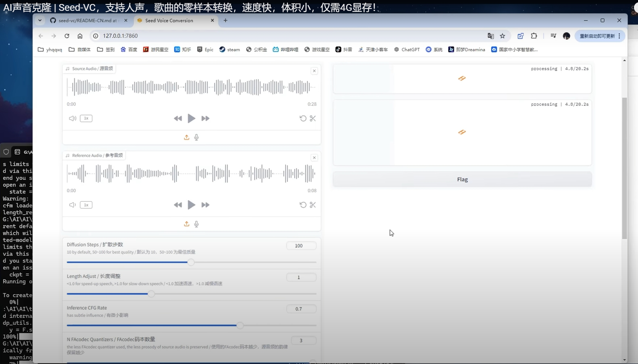The image size is (638, 364).
Task: Adjust the Diffusion Steps slider handle
Action: (191, 262)
